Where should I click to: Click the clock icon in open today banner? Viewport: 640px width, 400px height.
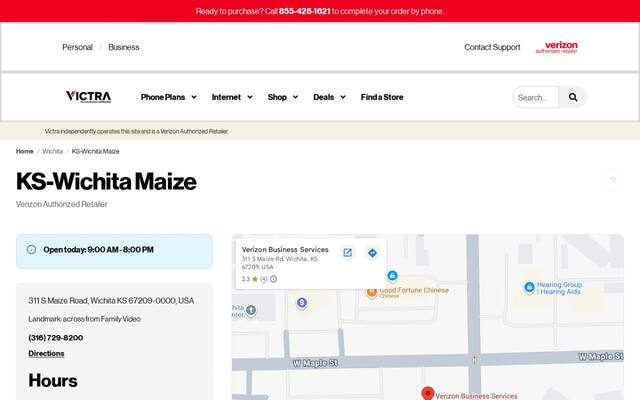click(x=31, y=249)
